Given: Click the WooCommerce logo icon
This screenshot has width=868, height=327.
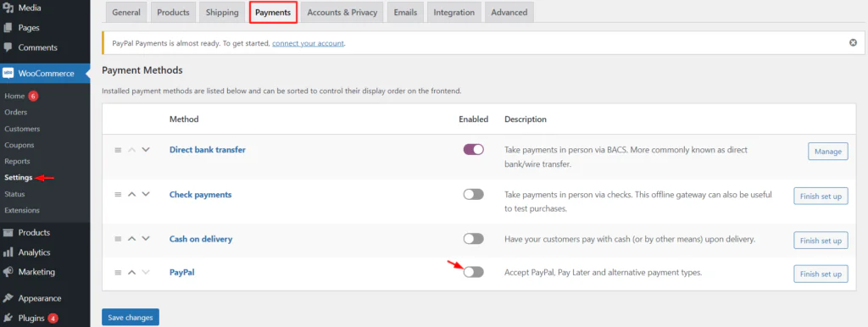Looking at the screenshot, I should [8, 74].
